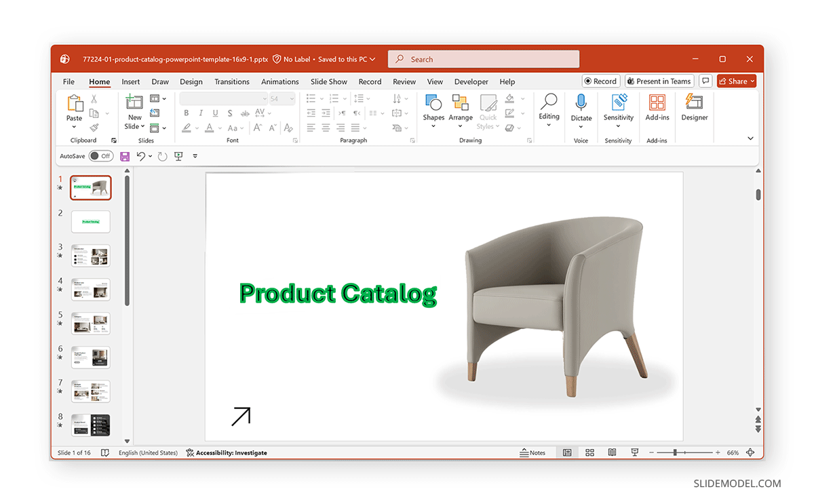Open the font size dropdown
This screenshot has height=504, width=814.
point(290,98)
